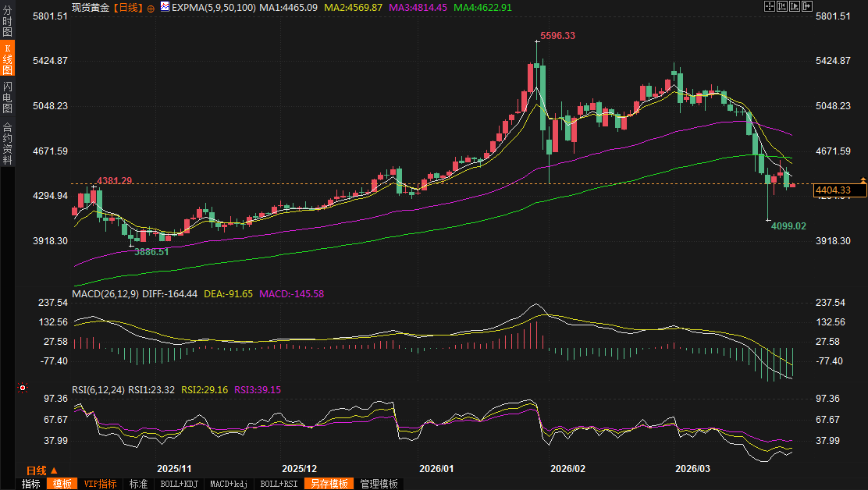Open the MACD(26,12,9) parameter label
Screen dimensions: 868x490
[x=105, y=294]
